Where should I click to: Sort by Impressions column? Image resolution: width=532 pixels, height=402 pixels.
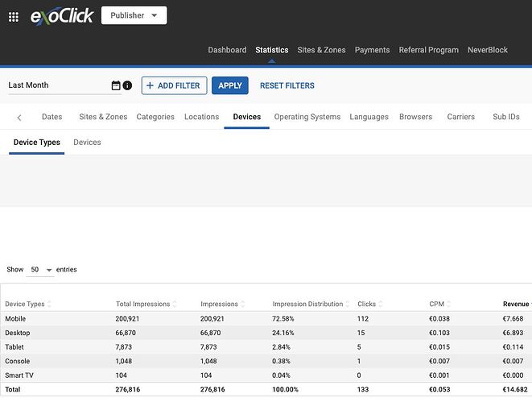[x=223, y=304]
